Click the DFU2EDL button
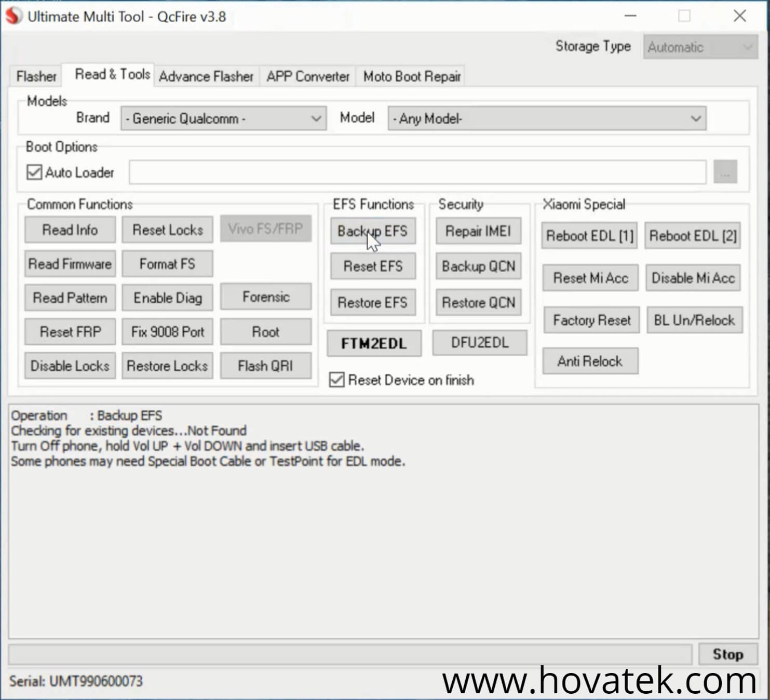The width and height of the screenshot is (770, 700). click(480, 343)
